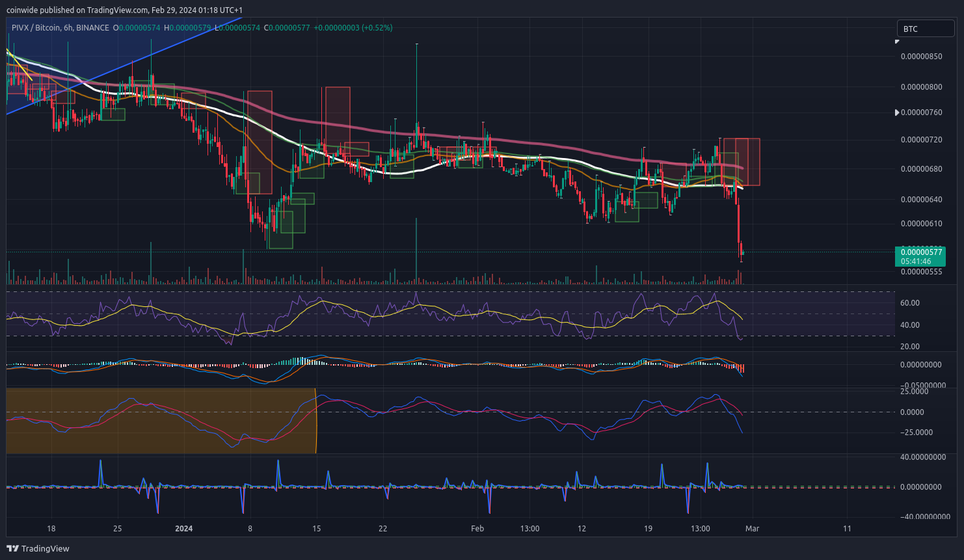
Task: Click the -40.00000000 scale label
Action: 925,517
